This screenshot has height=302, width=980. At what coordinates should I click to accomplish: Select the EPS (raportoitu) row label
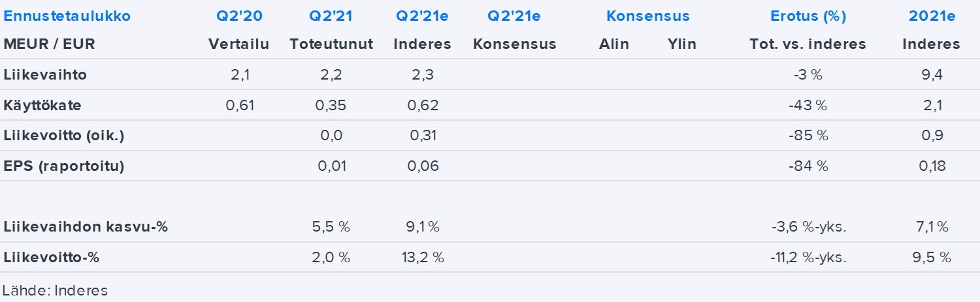63,166
